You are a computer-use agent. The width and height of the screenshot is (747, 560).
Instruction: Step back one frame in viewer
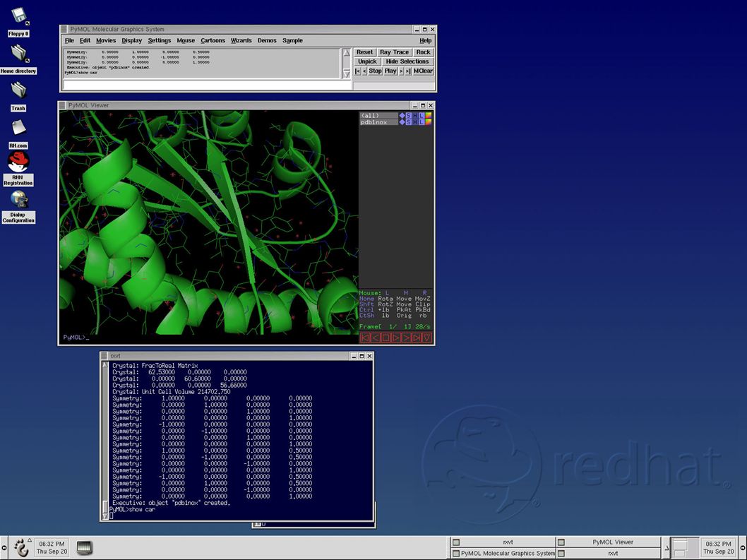[375, 338]
